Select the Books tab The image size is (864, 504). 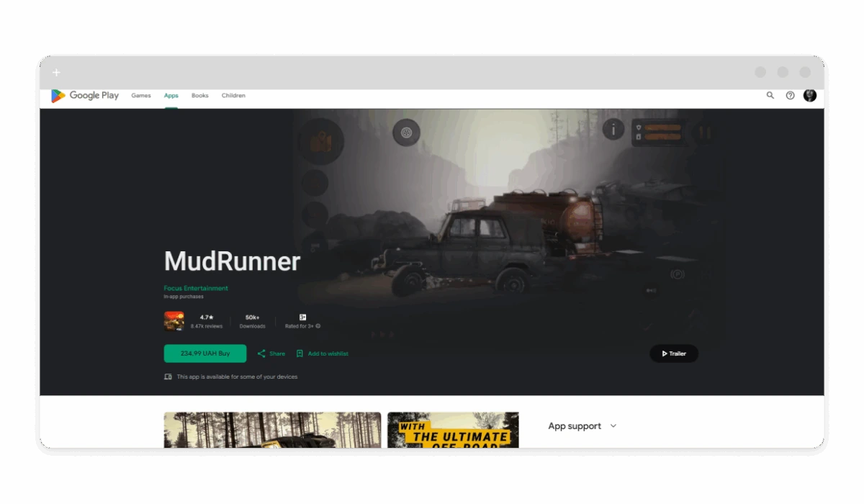[x=199, y=96]
